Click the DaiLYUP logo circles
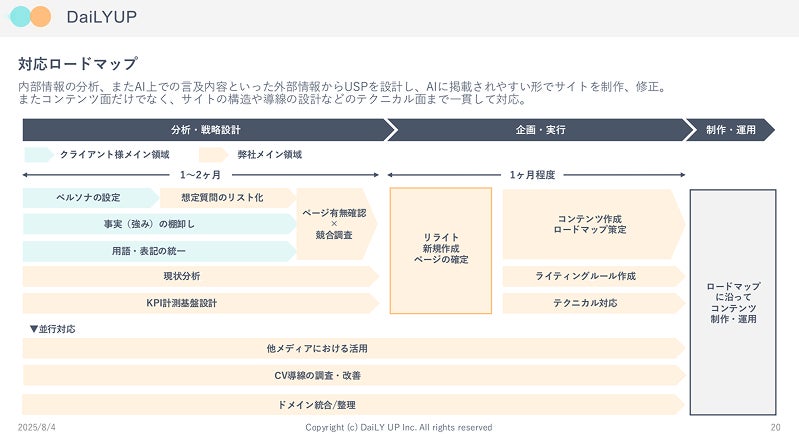This screenshot has width=799, height=446. (31, 17)
